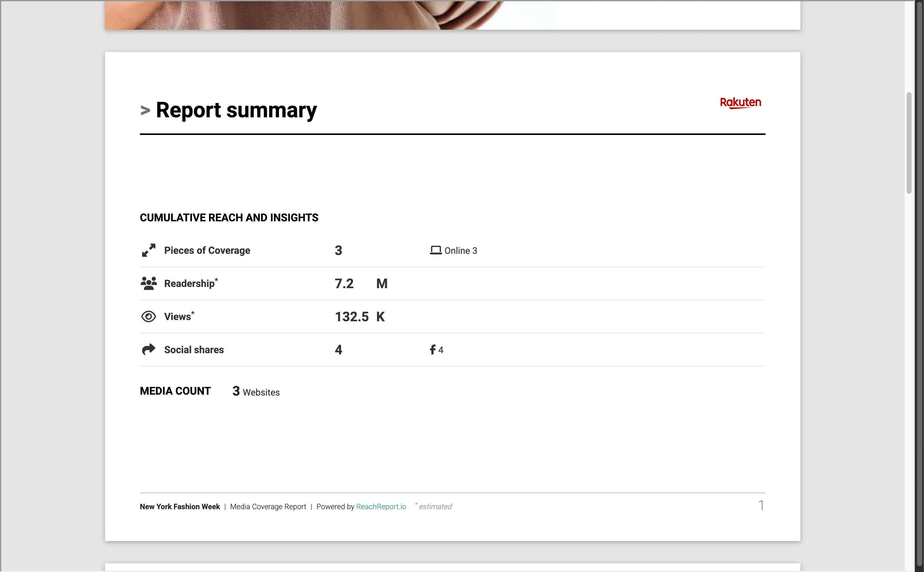924x572 pixels.
Task: Toggle the Online 3 coverage filter
Action: 461,250
